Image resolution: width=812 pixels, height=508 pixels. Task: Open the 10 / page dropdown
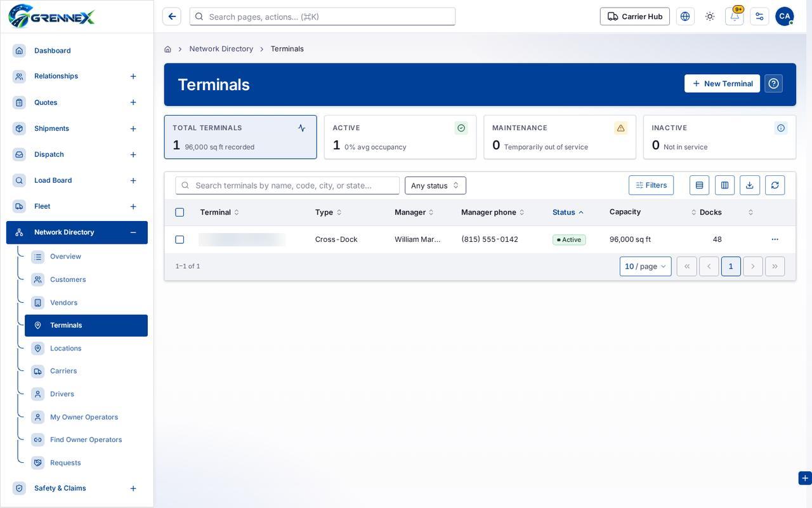(645, 266)
